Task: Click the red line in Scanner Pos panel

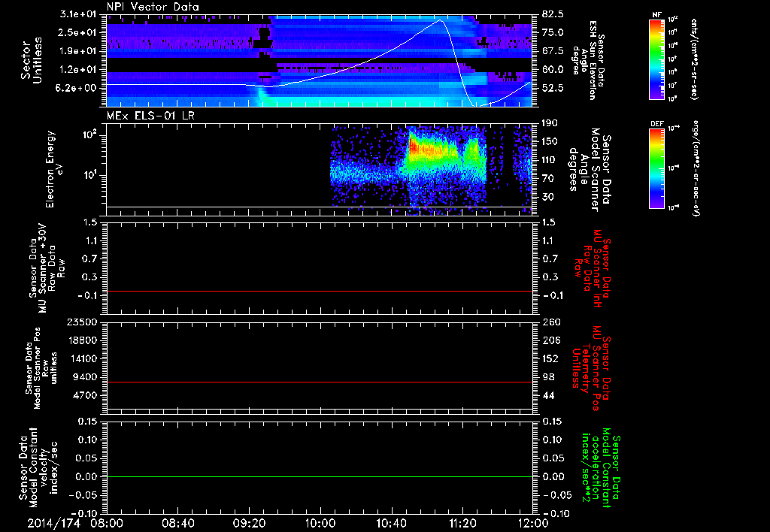Action: [320, 382]
